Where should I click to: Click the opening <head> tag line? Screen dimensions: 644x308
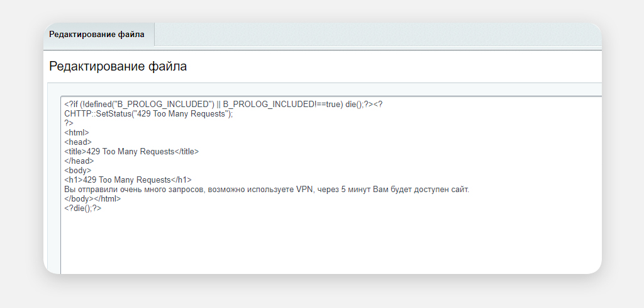click(77, 142)
